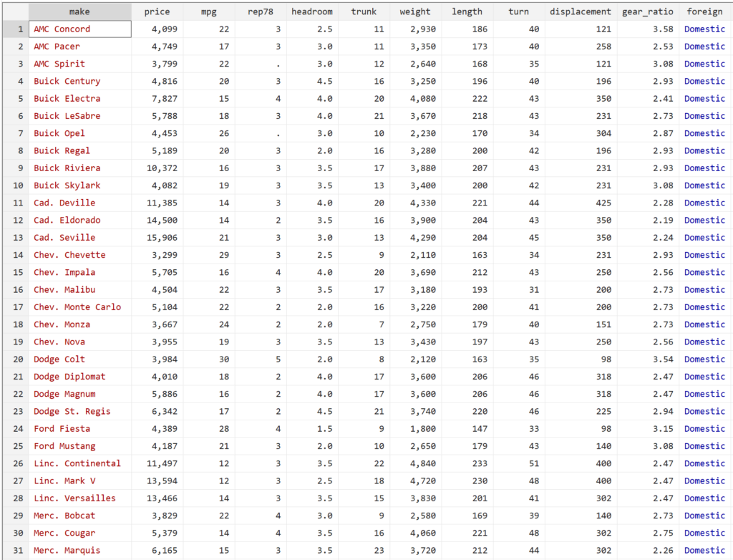Click the Chev. Malibu cell
Screen dimensions: 733x560
click(x=80, y=289)
